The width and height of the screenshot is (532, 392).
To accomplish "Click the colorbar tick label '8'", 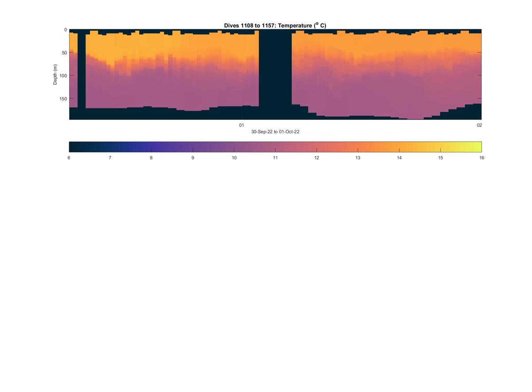I will pyautogui.click(x=151, y=158).
